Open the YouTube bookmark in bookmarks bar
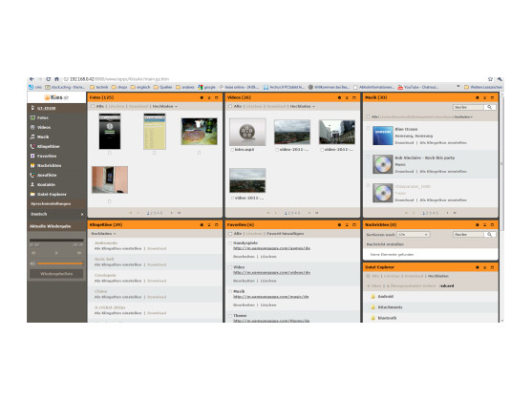 click(x=417, y=88)
